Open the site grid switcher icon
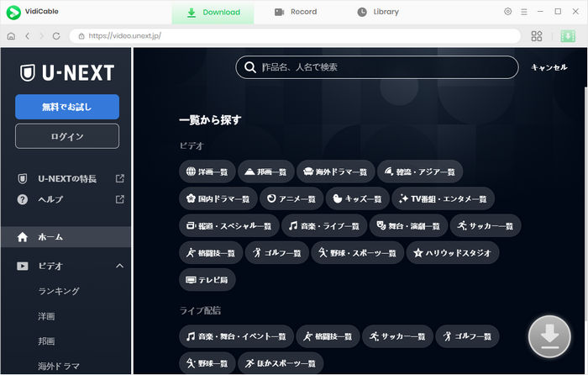 coord(537,36)
